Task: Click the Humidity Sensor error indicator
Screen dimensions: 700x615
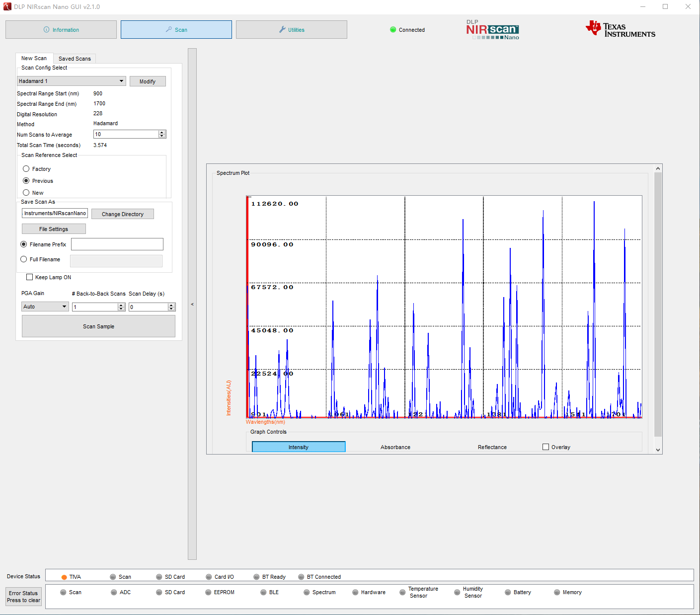Action: point(457,592)
